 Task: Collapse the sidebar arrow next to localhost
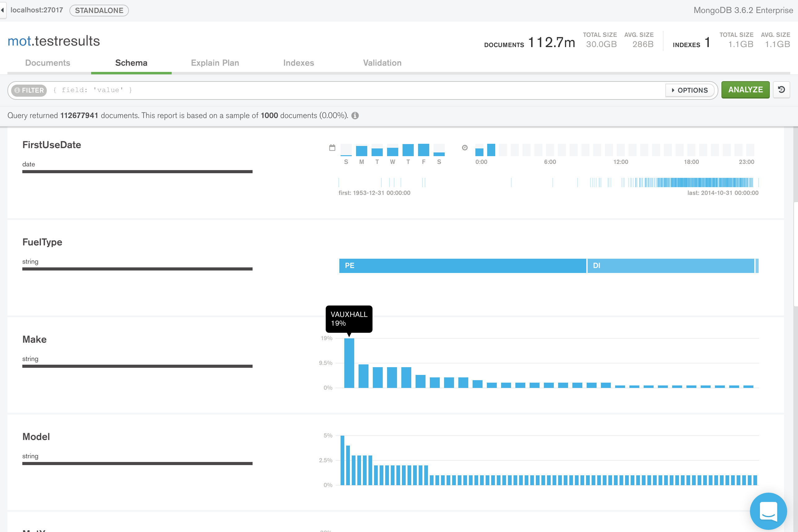[3, 10]
